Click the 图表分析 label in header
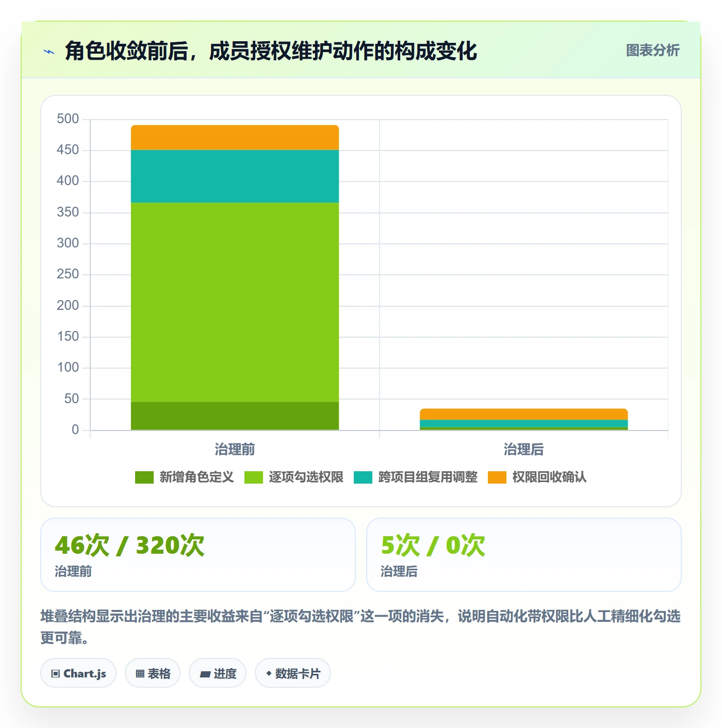Image resolution: width=722 pixels, height=728 pixels. click(652, 51)
